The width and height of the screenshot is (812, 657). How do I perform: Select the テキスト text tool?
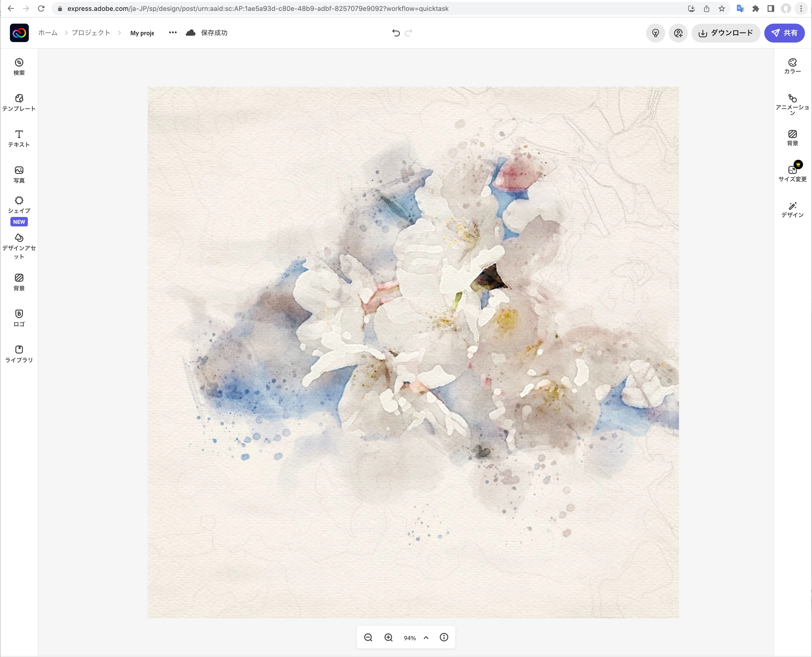pos(19,138)
